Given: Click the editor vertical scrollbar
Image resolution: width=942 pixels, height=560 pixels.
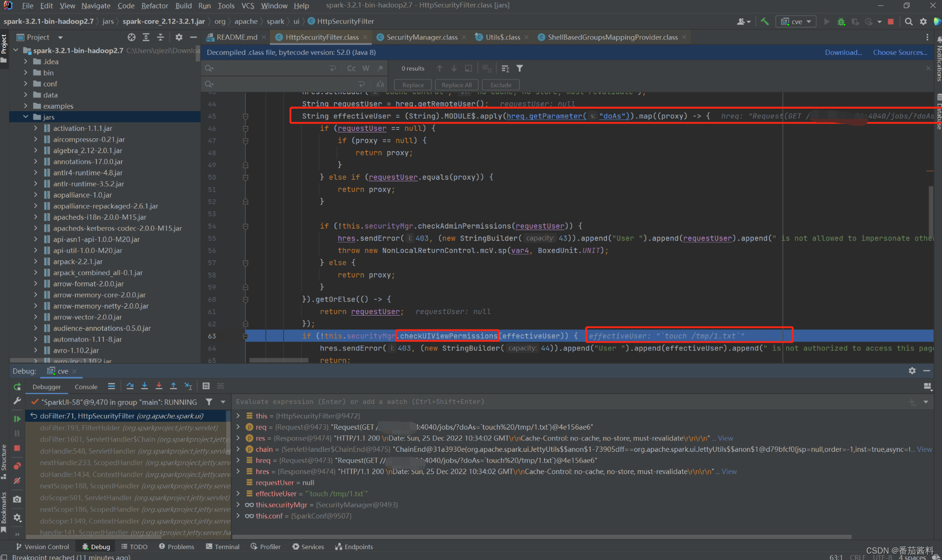Looking at the screenshot, I should (x=931, y=212).
